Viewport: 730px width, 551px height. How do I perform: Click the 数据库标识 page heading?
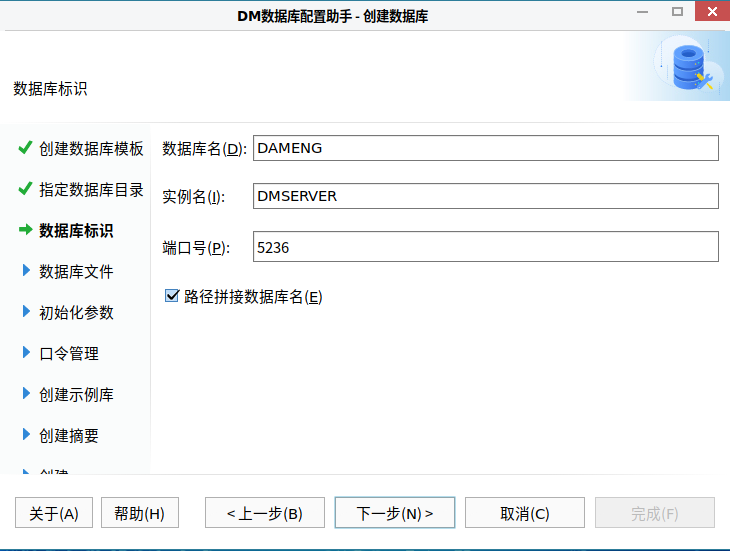pyautogui.click(x=50, y=89)
